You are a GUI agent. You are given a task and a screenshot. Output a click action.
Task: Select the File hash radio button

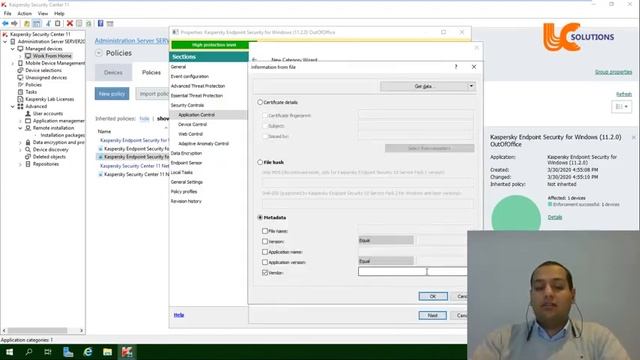pyautogui.click(x=260, y=162)
